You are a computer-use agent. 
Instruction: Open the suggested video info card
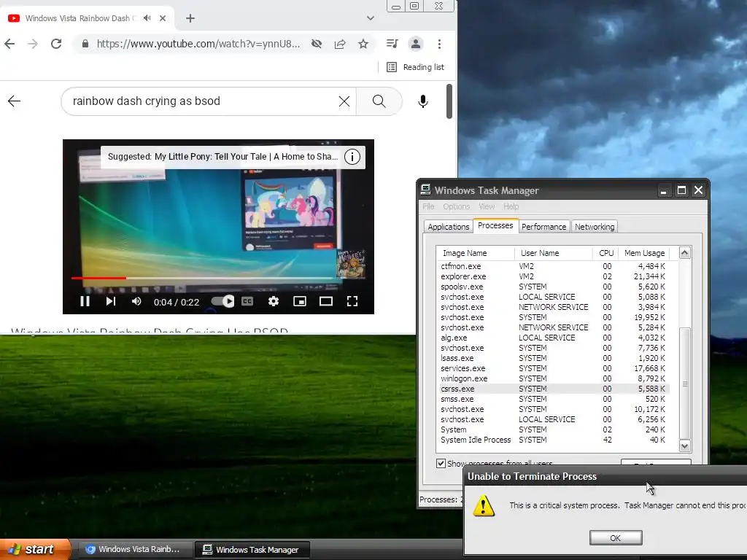[352, 157]
